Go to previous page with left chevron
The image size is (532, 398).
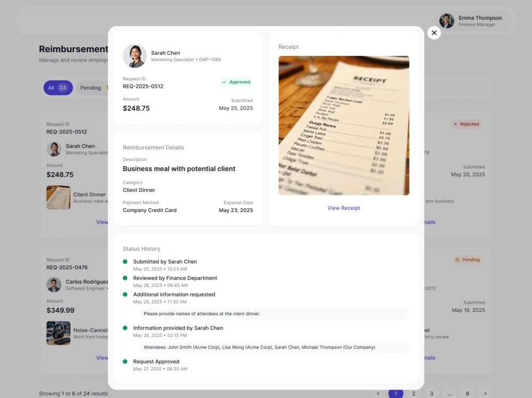(x=378, y=393)
